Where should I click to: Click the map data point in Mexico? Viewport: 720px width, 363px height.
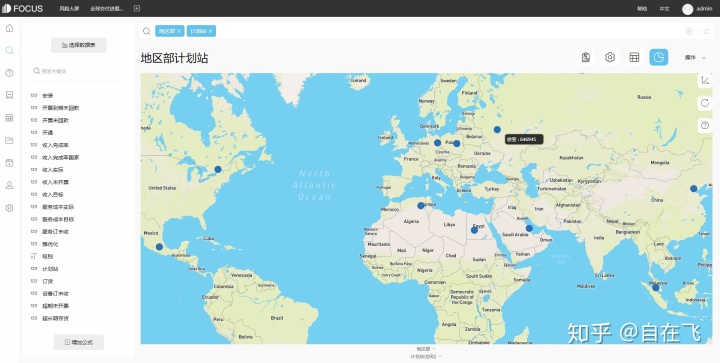click(x=159, y=247)
